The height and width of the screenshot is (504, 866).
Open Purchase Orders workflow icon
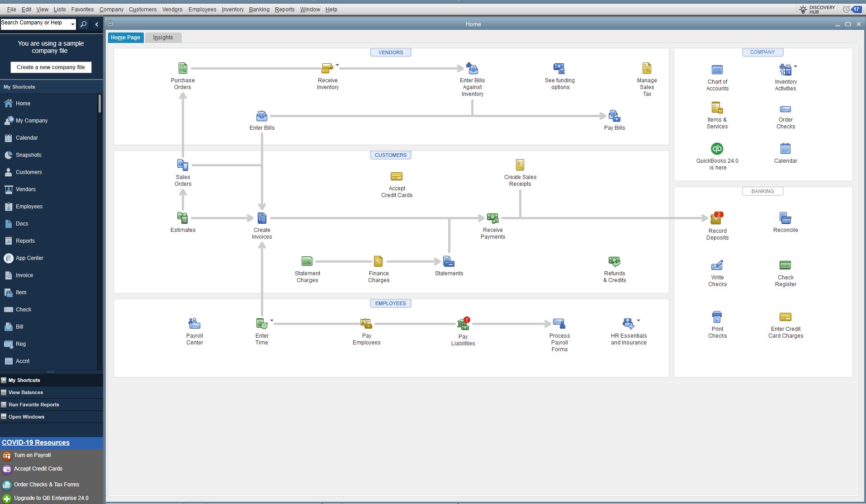(x=183, y=68)
